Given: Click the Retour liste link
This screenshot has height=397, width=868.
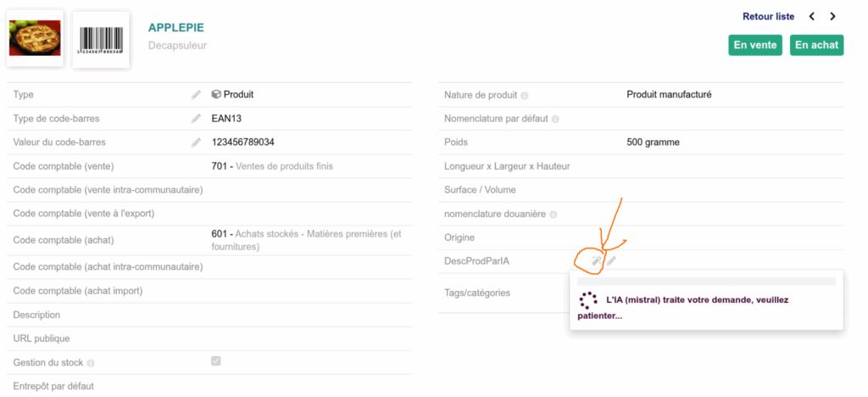Looking at the screenshot, I should tap(768, 17).
